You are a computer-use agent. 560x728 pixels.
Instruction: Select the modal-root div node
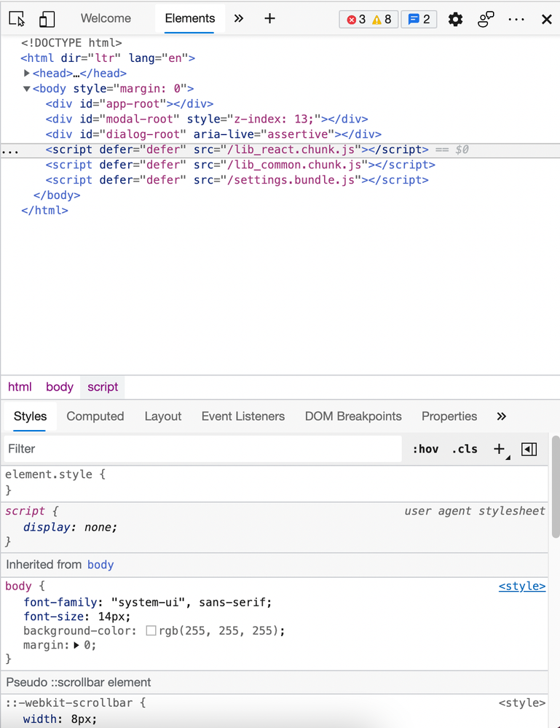pyautogui.click(x=207, y=120)
